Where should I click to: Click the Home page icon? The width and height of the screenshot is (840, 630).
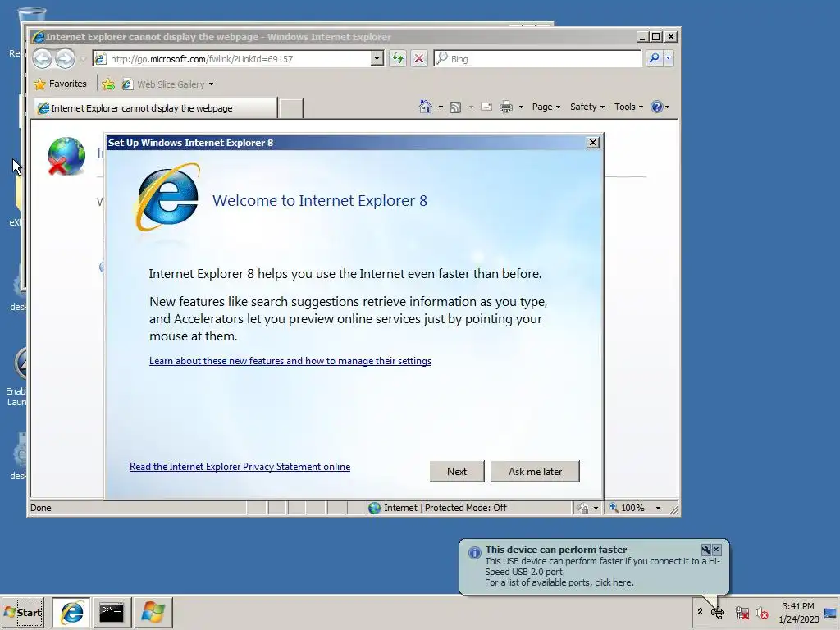pyautogui.click(x=426, y=107)
